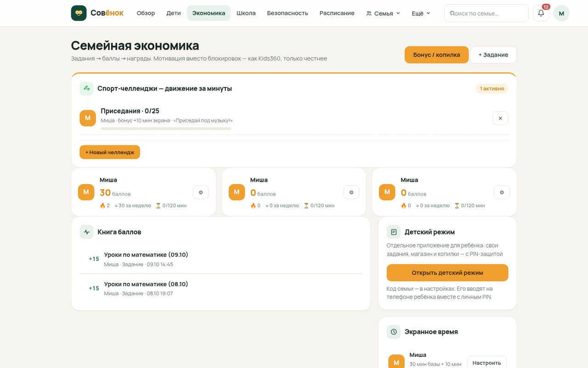Open the Уроки по математике (09.10) entry

pyautogui.click(x=221, y=259)
